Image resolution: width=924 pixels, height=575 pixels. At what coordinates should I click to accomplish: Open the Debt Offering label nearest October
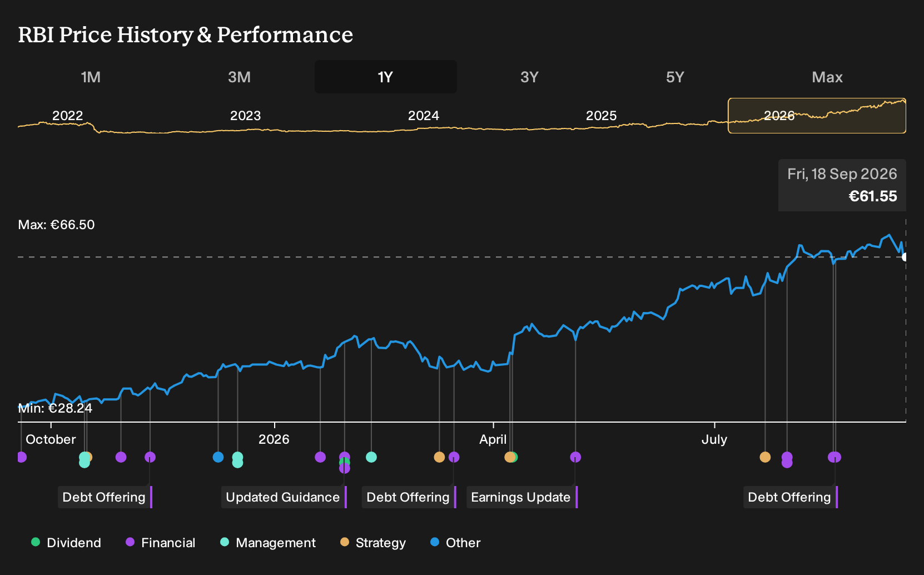pyautogui.click(x=105, y=497)
